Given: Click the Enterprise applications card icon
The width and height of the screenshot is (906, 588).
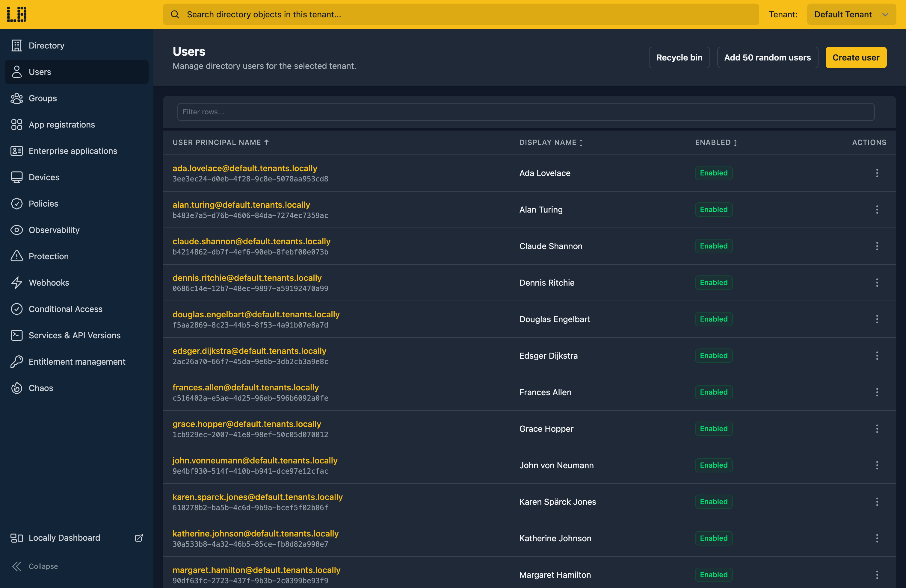Looking at the screenshot, I should click(17, 151).
